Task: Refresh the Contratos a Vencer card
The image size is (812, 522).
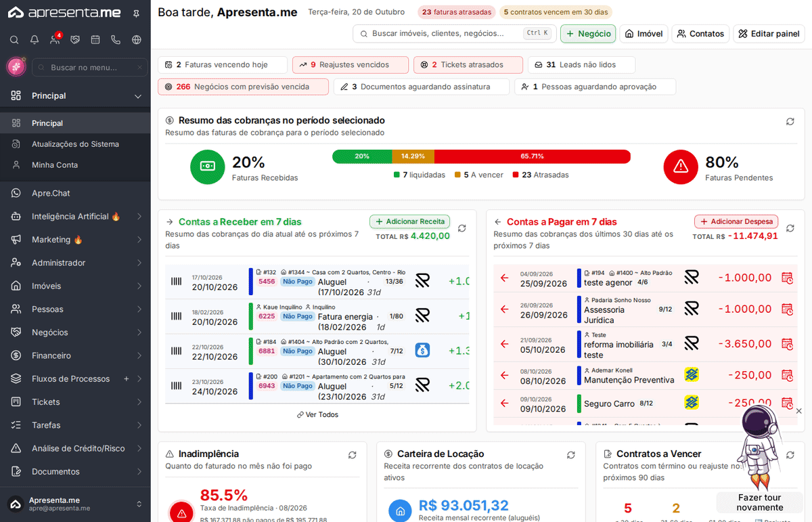Action: [790, 455]
